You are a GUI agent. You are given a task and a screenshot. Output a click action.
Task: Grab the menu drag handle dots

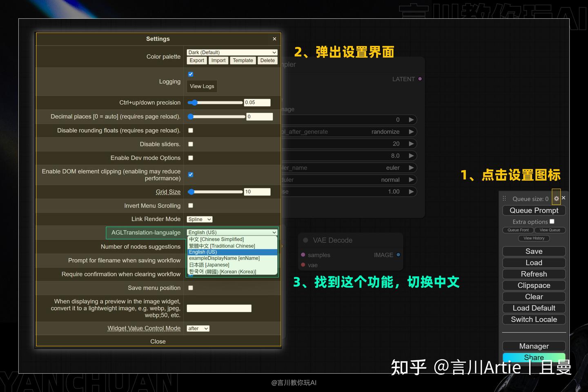click(x=504, y=198)
